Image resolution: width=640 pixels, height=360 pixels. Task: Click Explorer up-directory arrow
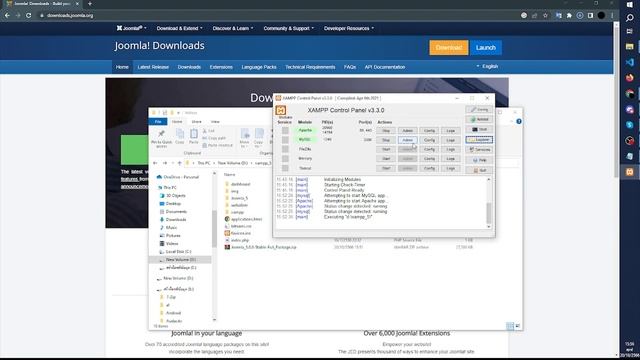click(180, 163)
